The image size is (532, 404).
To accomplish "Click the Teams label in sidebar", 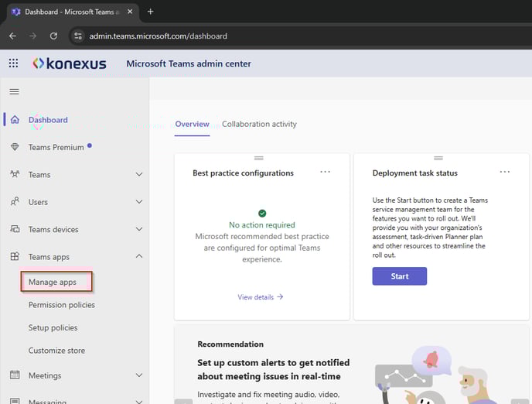I will [x=39, y=175].
